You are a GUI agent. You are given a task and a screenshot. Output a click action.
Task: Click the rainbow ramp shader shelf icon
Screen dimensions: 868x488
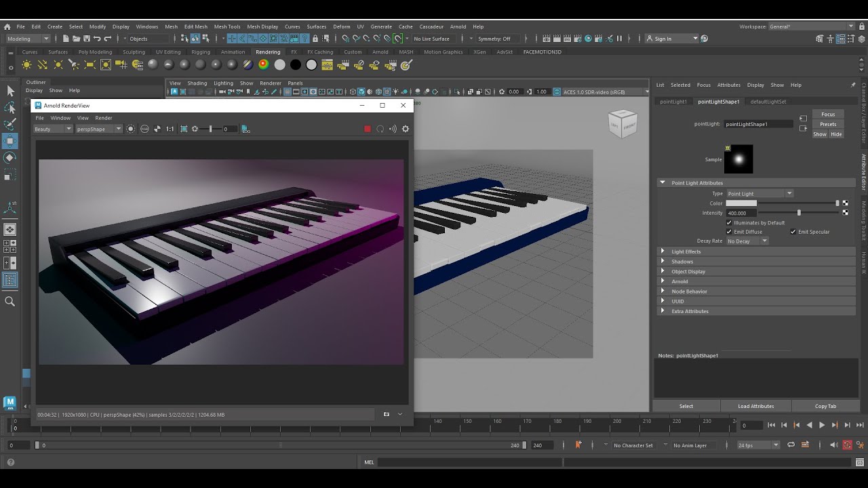coord(264,65)
